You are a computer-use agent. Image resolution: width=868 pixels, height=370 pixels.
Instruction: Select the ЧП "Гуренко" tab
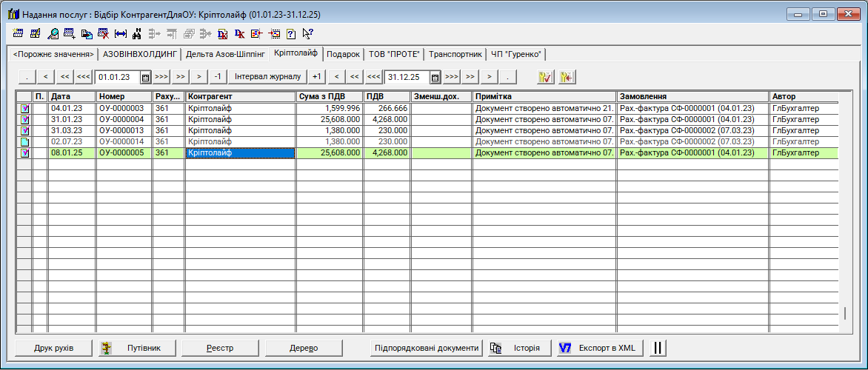point(516,54)
